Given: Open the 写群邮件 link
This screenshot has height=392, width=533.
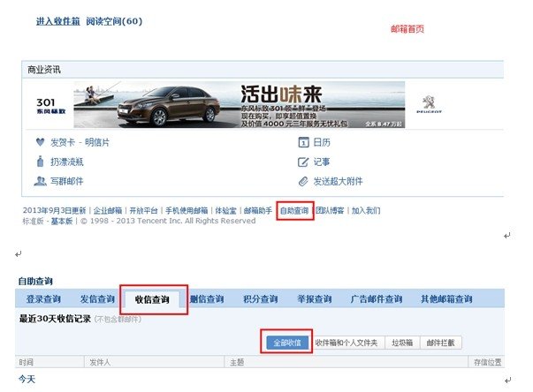Looking at the screenshot, I should pyautogui.click(x=67, y=181).
